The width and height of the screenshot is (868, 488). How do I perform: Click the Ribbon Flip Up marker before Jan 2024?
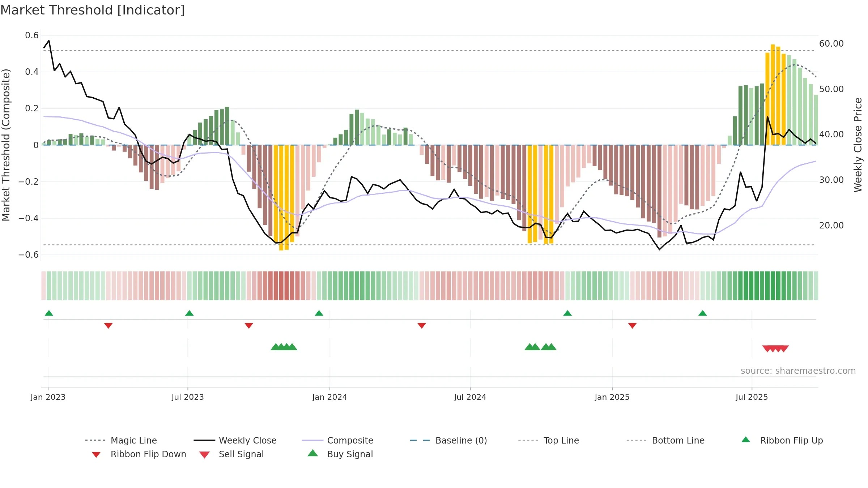point(319,313)
